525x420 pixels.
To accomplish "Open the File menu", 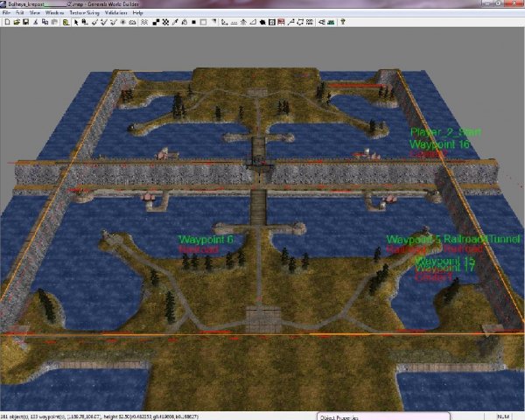I will (x=7, y=13).
